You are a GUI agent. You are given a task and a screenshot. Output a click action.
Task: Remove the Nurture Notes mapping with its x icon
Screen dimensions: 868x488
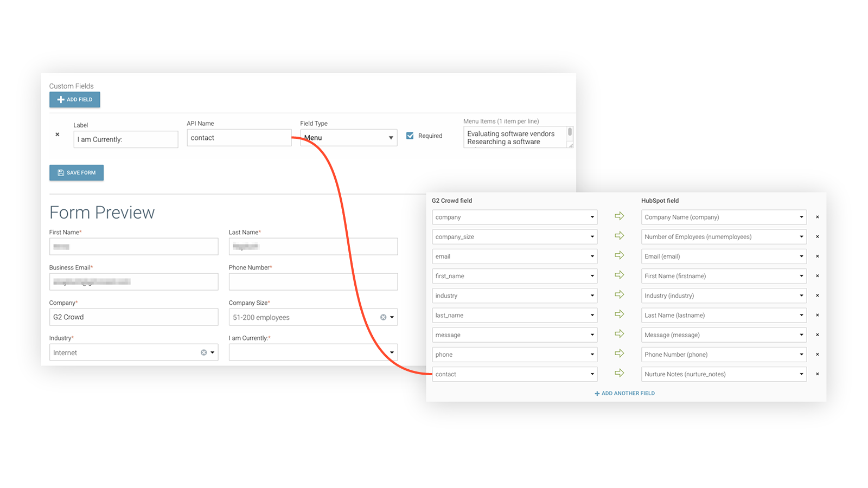click(817, 374)
